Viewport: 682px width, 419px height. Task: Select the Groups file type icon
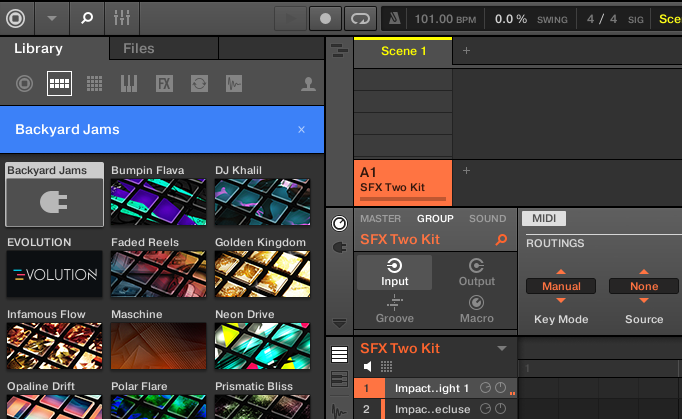(60, 83)
